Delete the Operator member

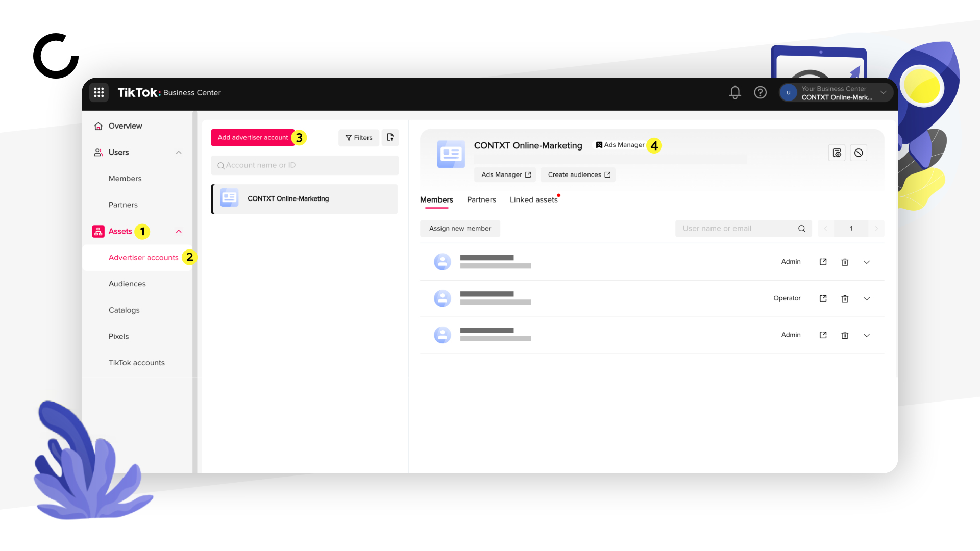coord(845,299)
